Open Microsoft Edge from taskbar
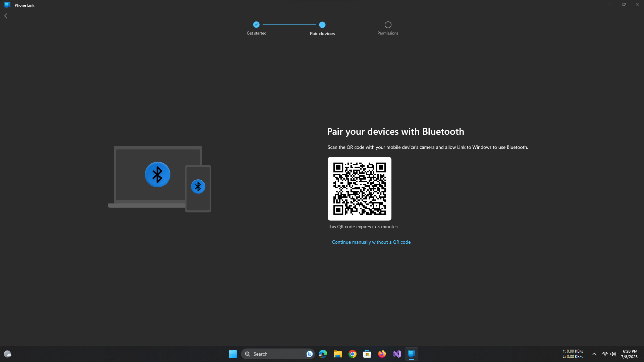This screenshot has width=644, height=362. 323,354
